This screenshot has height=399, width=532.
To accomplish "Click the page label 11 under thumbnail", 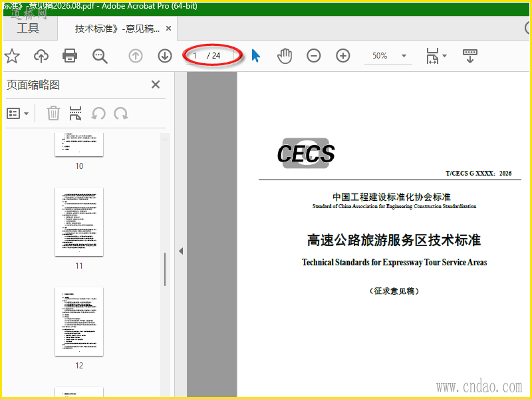I will (x=79, y=265).
